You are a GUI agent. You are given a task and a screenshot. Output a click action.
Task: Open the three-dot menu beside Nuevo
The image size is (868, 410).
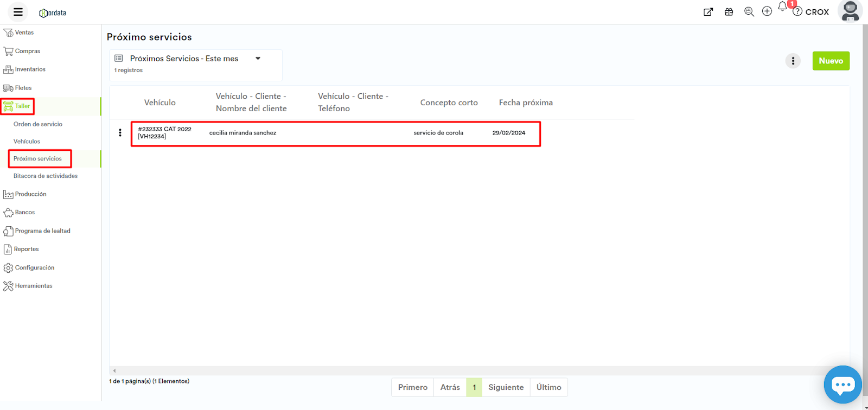click(793, 61)
